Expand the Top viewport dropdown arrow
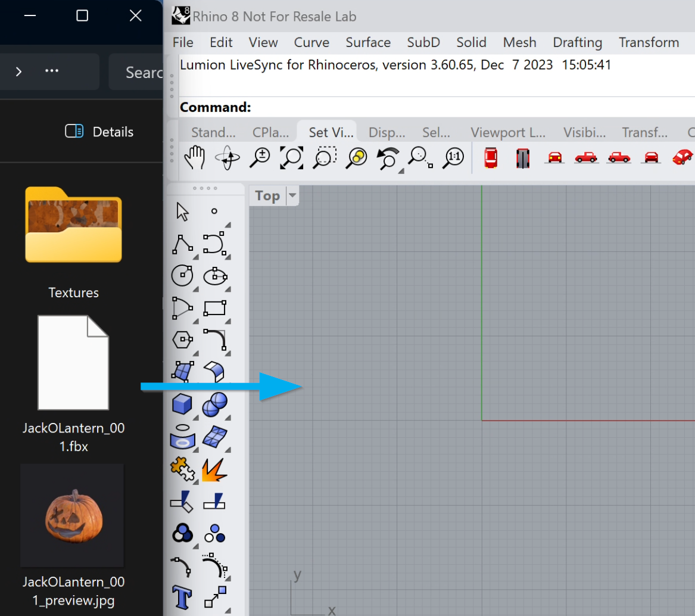695x616 pixels. pos(292,195)
